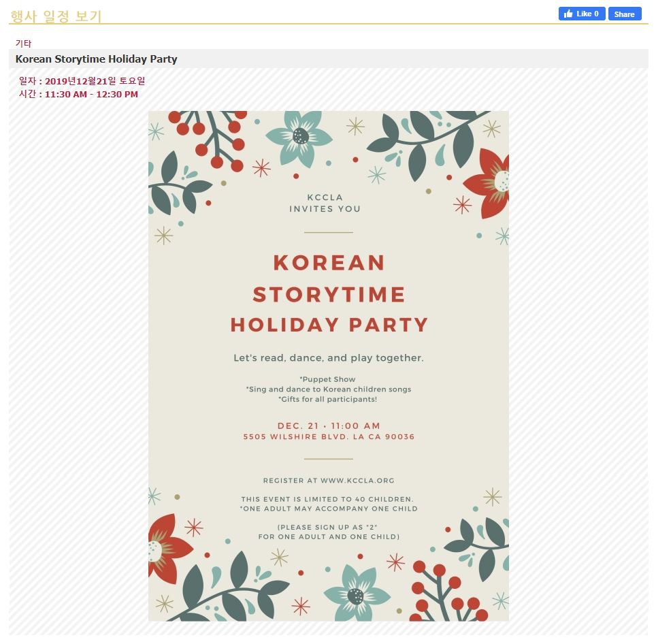Click the Facebook thumbs-up icon
The height and width of the screenshot is (644, 656).
point(568,14)
